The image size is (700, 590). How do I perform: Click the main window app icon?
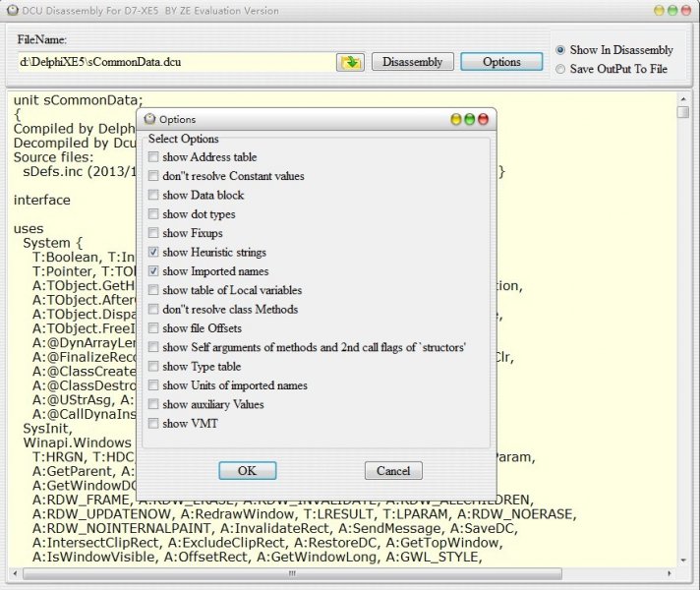14,10
